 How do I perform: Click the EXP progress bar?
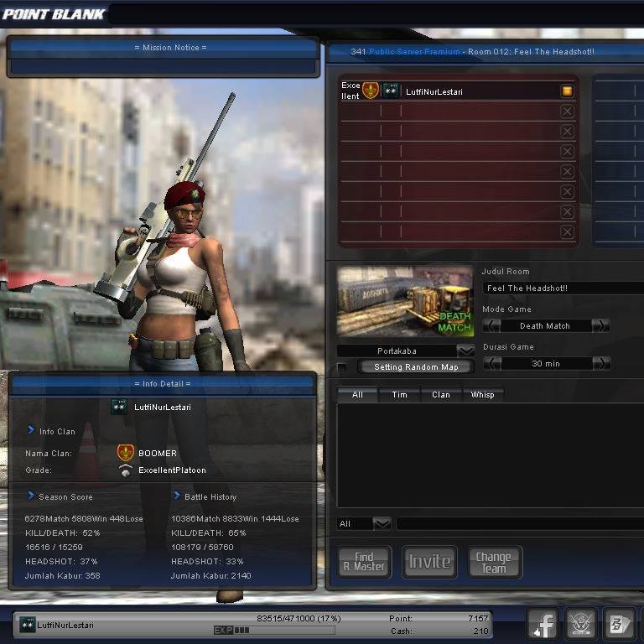pos(274,630)
